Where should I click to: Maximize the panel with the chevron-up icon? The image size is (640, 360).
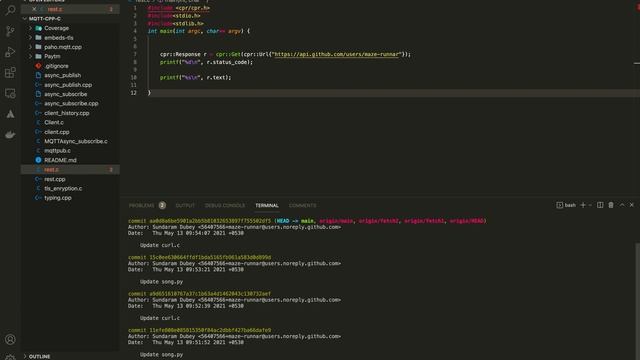tap(622, 205)
